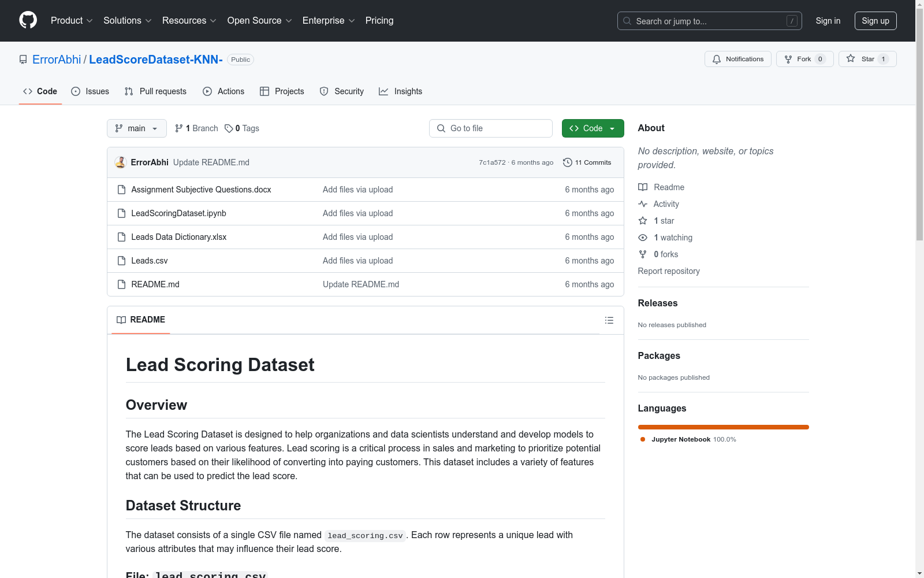The width and height of the screenshot is (924, 578).
Task: Open the Update README.md message in the README.md row
Action: click(361, 284)
